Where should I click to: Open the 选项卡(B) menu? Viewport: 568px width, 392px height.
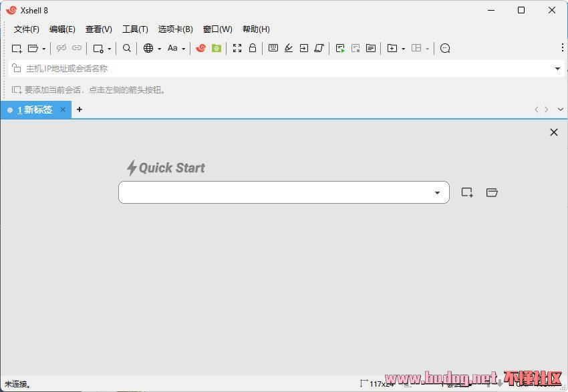(175, 29)
